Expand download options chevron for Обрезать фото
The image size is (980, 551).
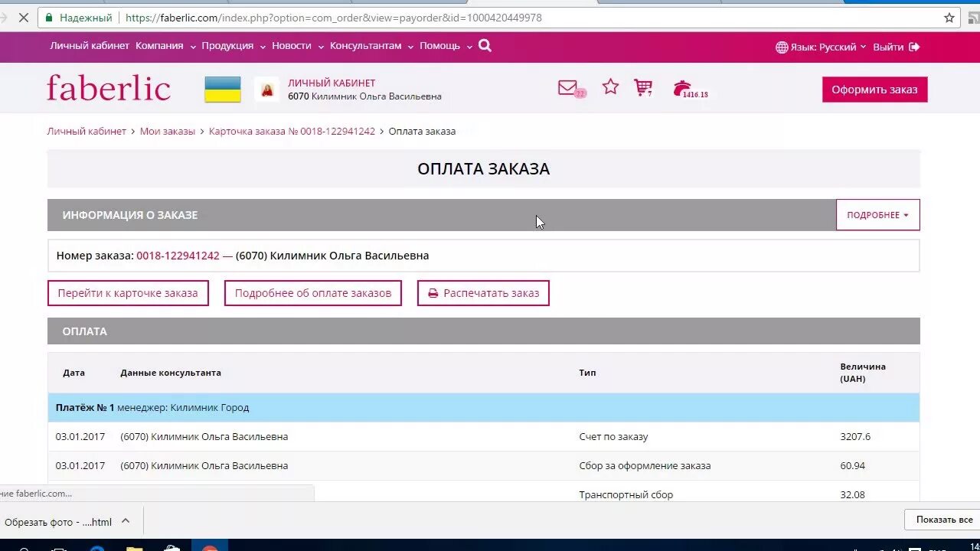pos(126,521)
